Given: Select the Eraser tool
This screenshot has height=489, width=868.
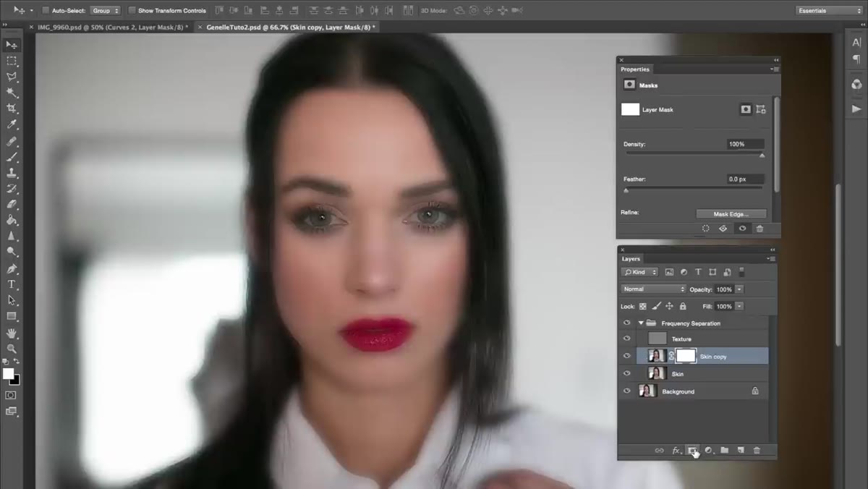Looking at the screenshot, I should (12, 205).
